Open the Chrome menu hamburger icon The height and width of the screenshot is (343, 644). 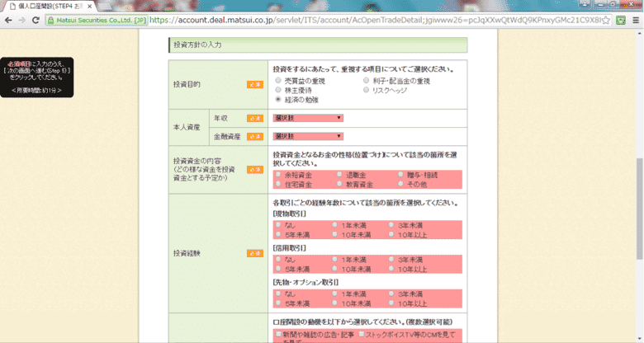637,20
